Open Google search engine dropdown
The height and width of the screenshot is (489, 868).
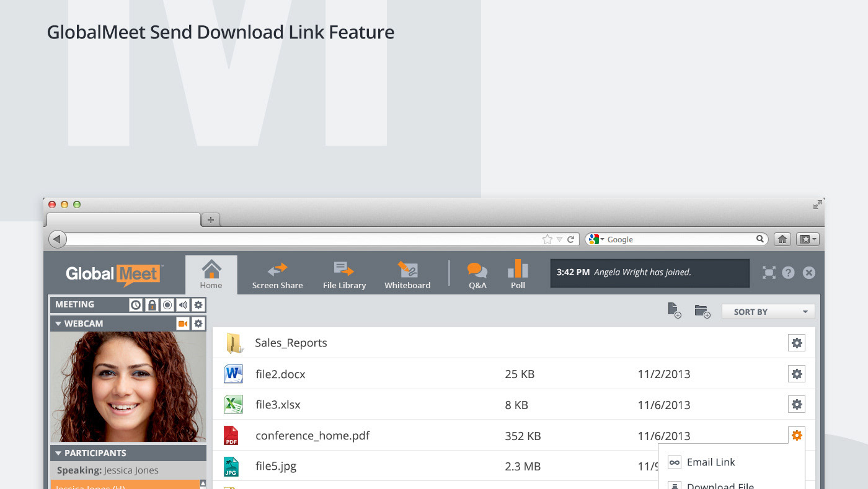coord(596,239)
